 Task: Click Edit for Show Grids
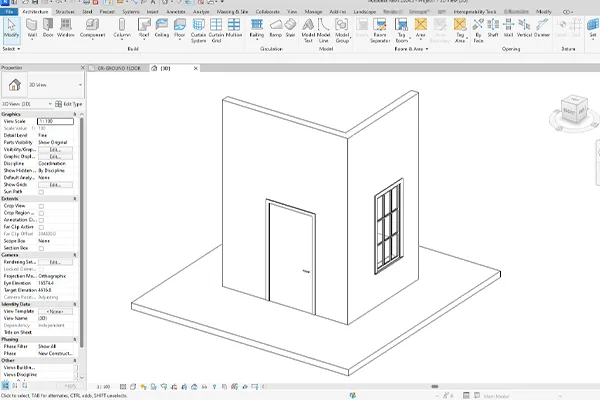(x=55, y=185)
